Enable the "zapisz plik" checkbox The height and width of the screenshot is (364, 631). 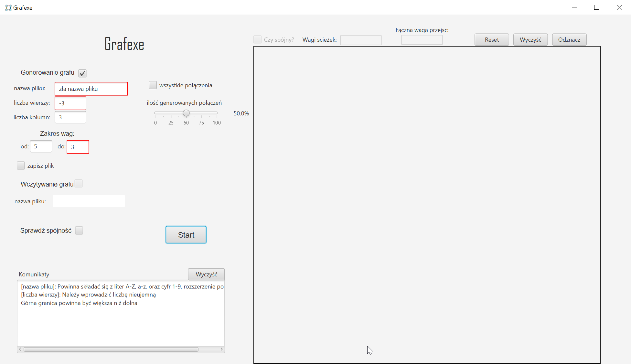coord(21,165)
